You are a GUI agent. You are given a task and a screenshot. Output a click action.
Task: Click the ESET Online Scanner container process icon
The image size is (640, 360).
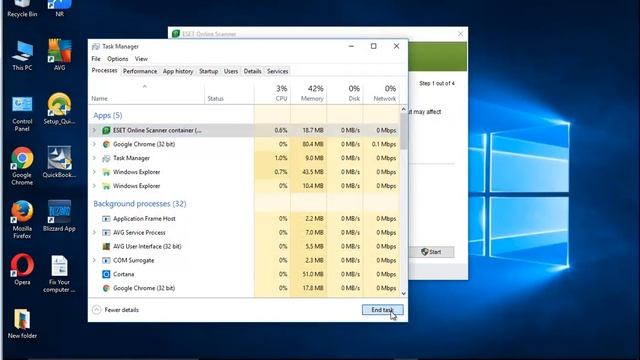tap(106, 130)
